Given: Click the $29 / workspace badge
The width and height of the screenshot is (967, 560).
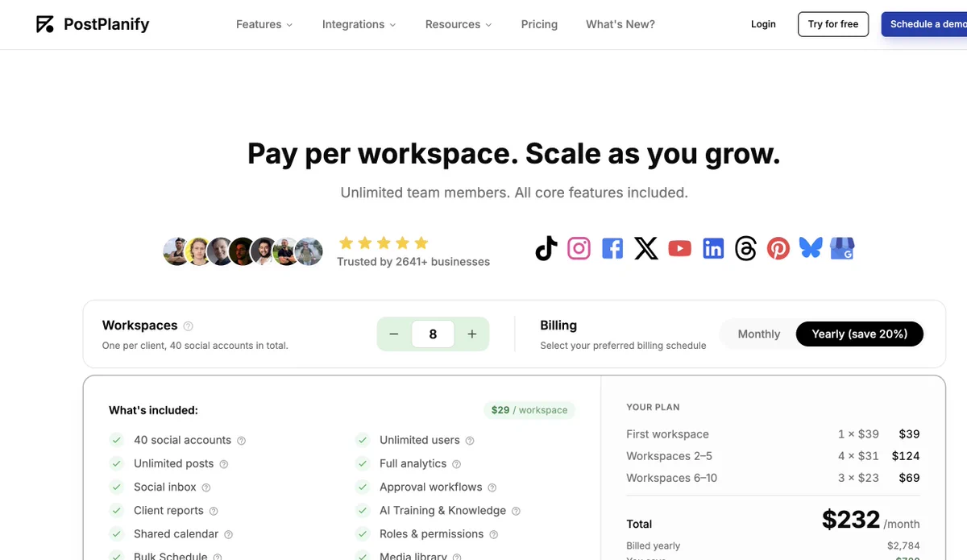Looking at the screenshot, I should 529,410.
